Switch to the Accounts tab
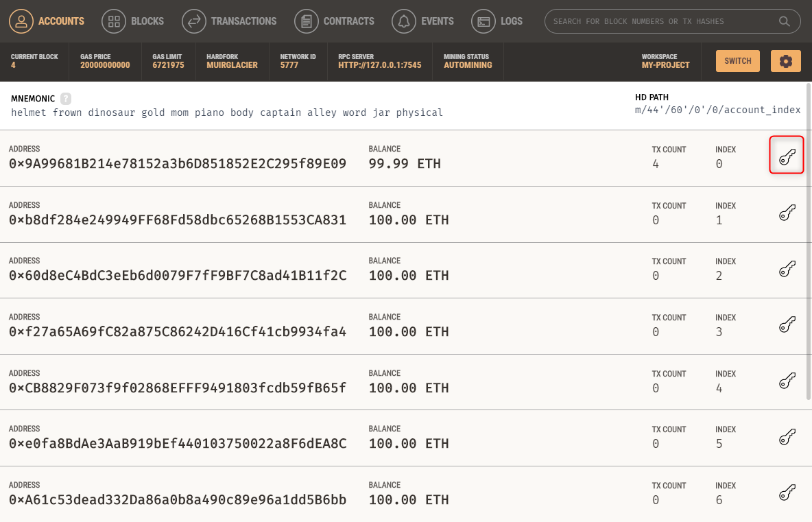Image resolution: width=812 pixels, height=522 pixels. click(61, 21)
